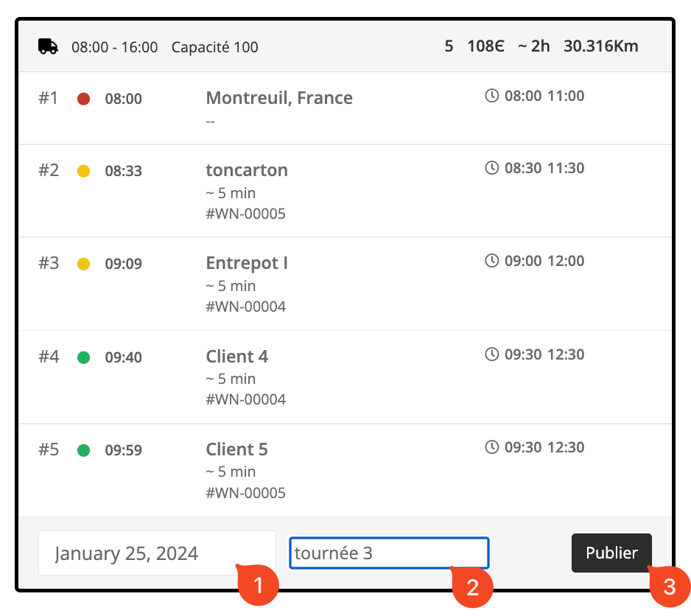Image resolution: width=691 pixels, height=616 pixels.
Task: Focus the tournée 3 name field
Action: 388,553
